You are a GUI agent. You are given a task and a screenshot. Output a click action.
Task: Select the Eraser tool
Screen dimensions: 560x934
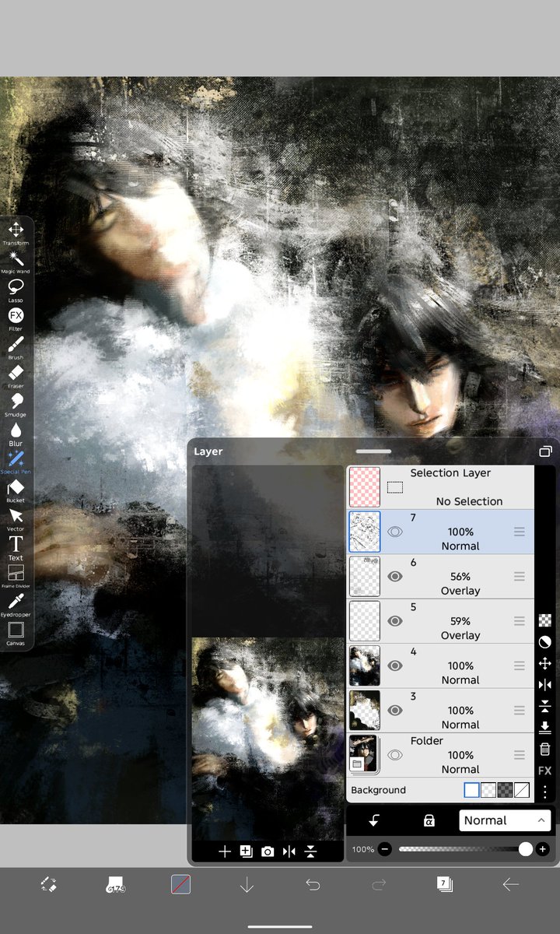[16, 375]
